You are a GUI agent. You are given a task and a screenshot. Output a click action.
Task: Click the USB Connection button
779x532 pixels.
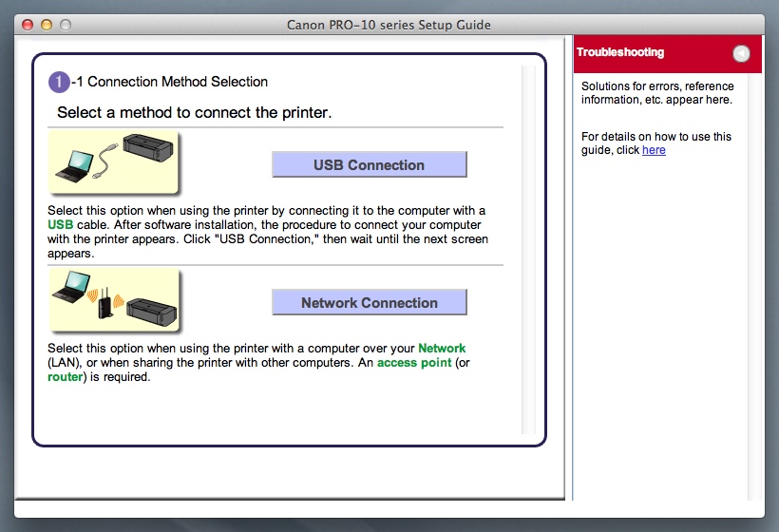[369, 164]
